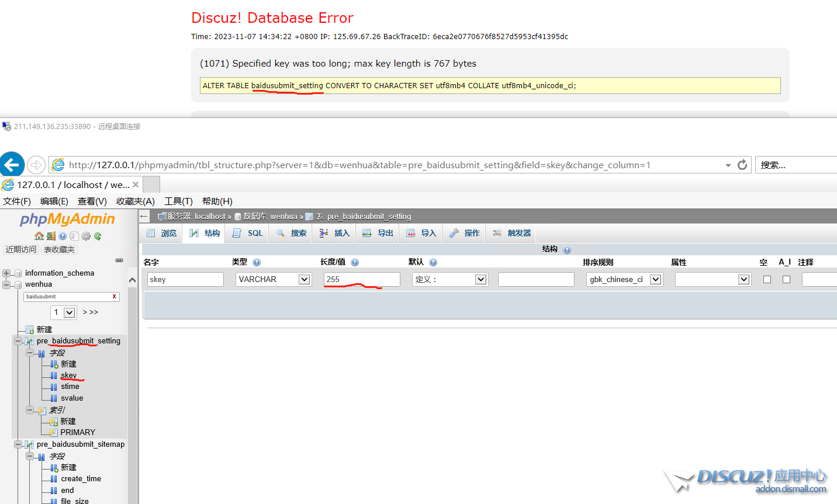Click PRIMARY index icon in tree
The image size is (837, 504).
tap(53, 433)
